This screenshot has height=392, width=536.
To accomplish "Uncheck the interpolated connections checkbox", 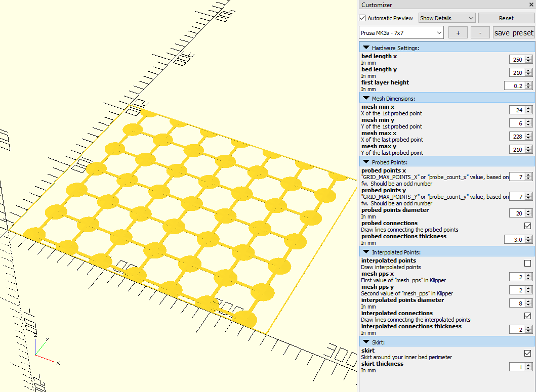I will coord(528,316).
